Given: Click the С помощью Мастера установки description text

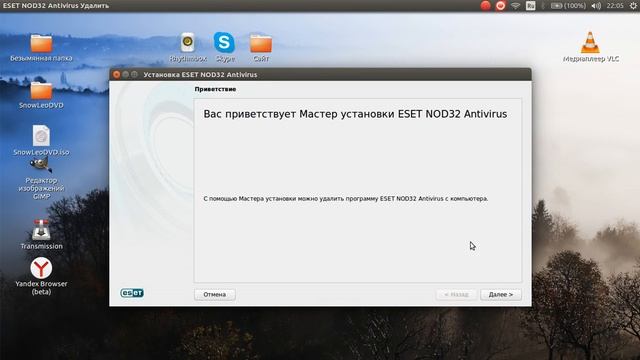Looking at the screenshot, I should pyautogui.click(x=346, y=199).
